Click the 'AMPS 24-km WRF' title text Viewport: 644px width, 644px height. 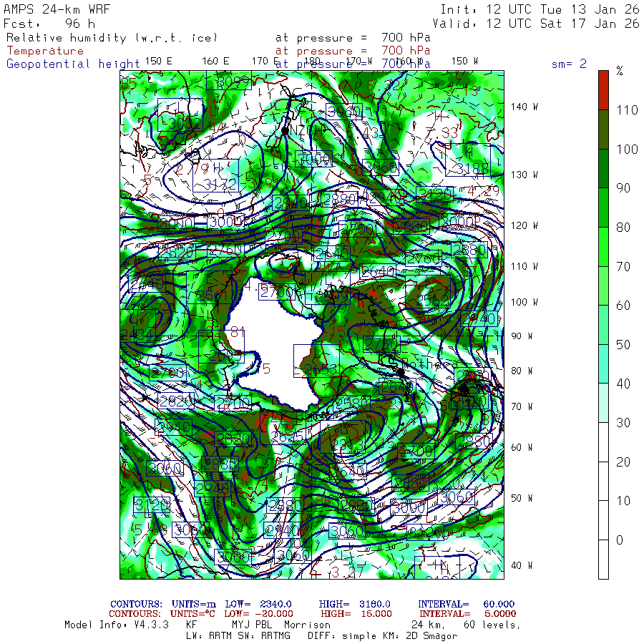[57, 9]
